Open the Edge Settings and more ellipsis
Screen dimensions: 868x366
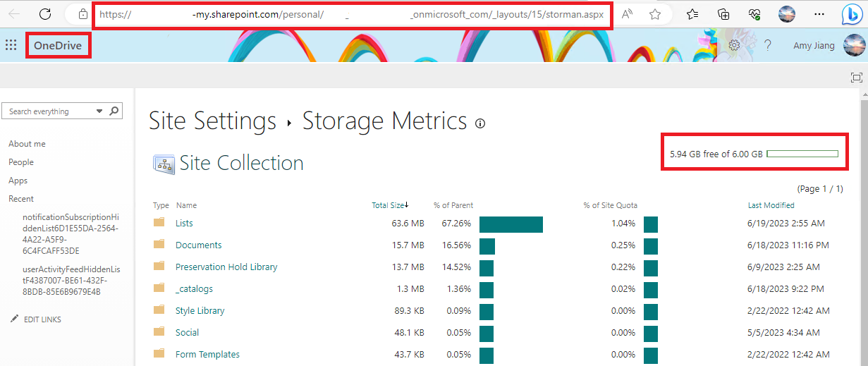pos(819,13)
